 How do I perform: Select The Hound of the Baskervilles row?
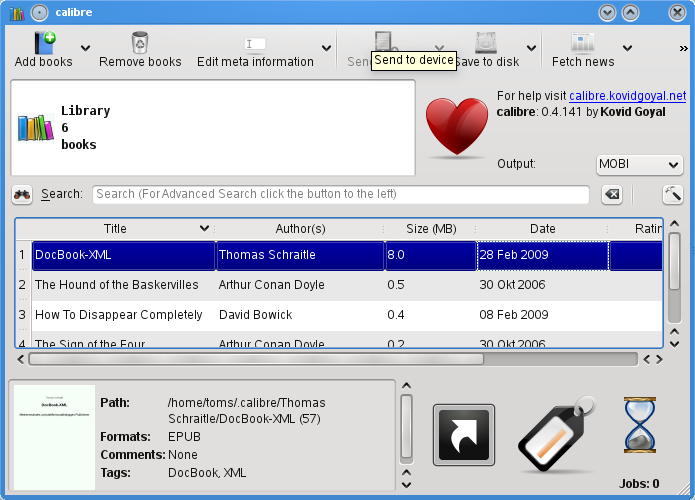pyautogui.click(x=347, y=285)
